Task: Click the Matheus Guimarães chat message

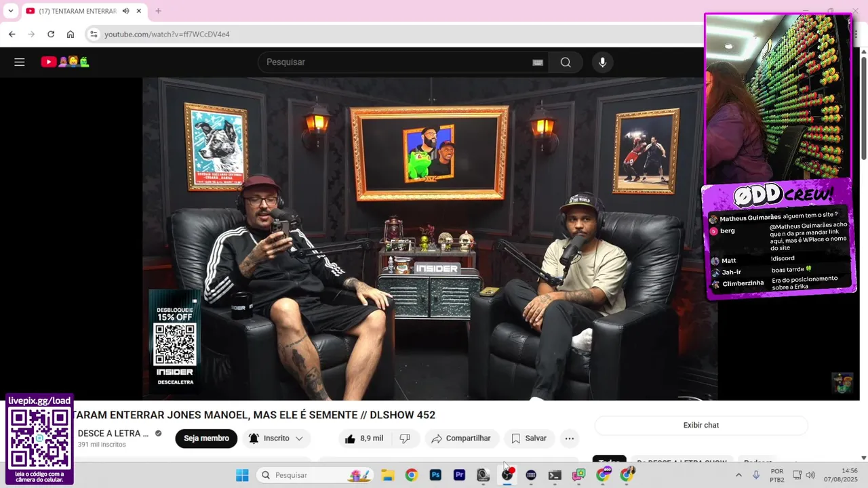Action: (x=778, y=218)
